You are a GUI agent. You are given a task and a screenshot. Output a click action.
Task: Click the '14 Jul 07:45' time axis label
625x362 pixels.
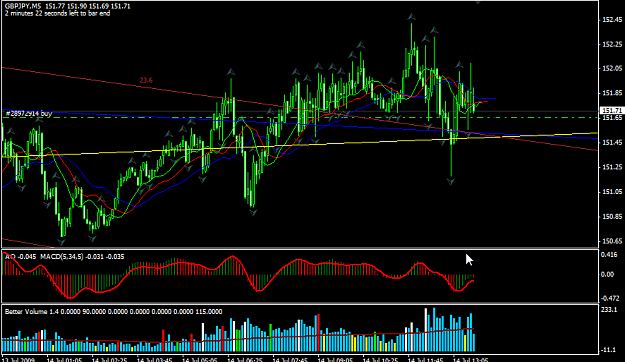pos(290,359)
